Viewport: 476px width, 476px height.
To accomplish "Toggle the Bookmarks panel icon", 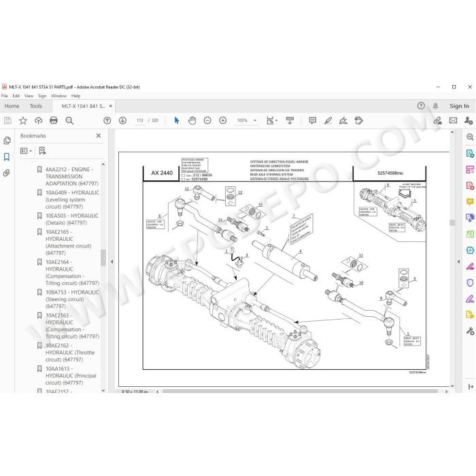I will 7,156.
